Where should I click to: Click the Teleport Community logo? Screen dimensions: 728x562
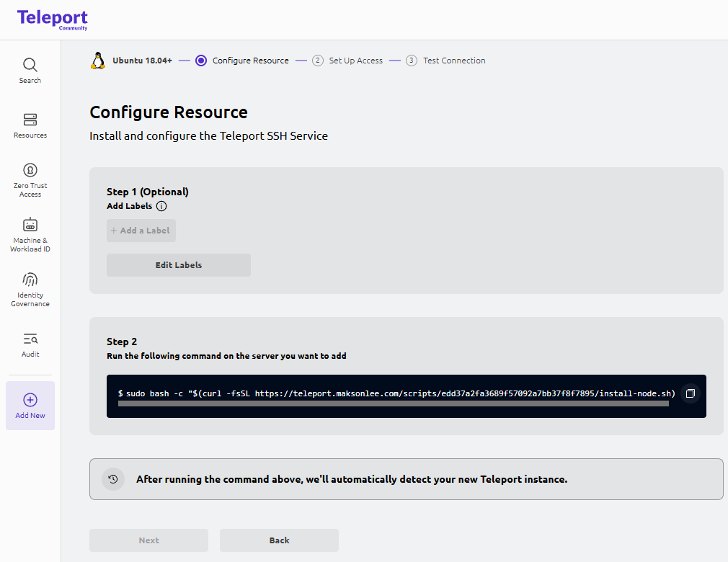pos(53,19)
